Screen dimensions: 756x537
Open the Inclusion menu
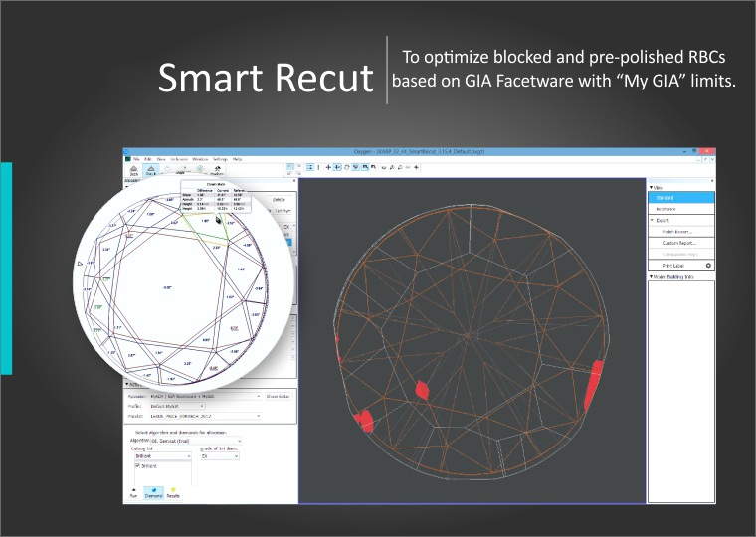pyautogui.click(x=179, y=159)
